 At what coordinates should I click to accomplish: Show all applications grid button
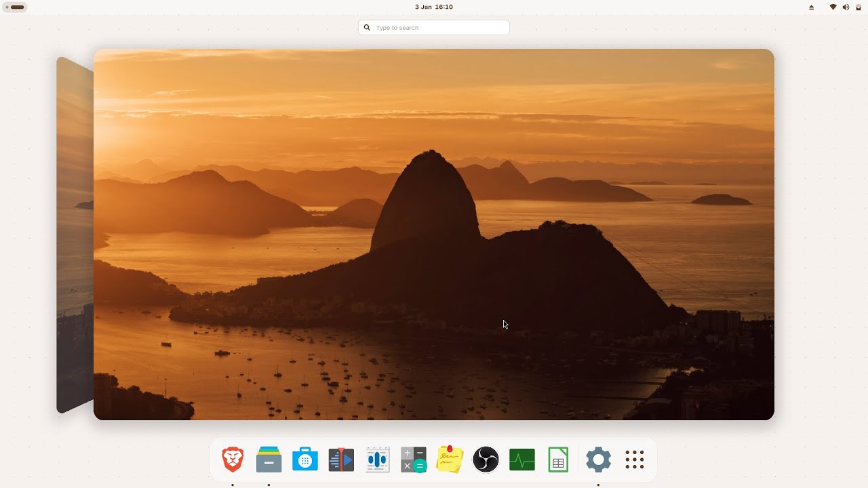pos(635,460)
